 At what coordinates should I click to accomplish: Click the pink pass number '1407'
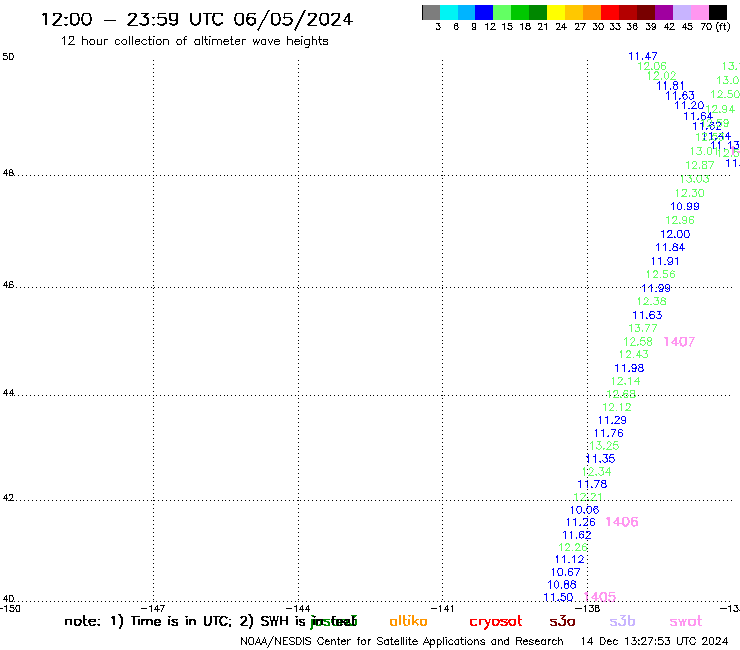coord(679,342)
